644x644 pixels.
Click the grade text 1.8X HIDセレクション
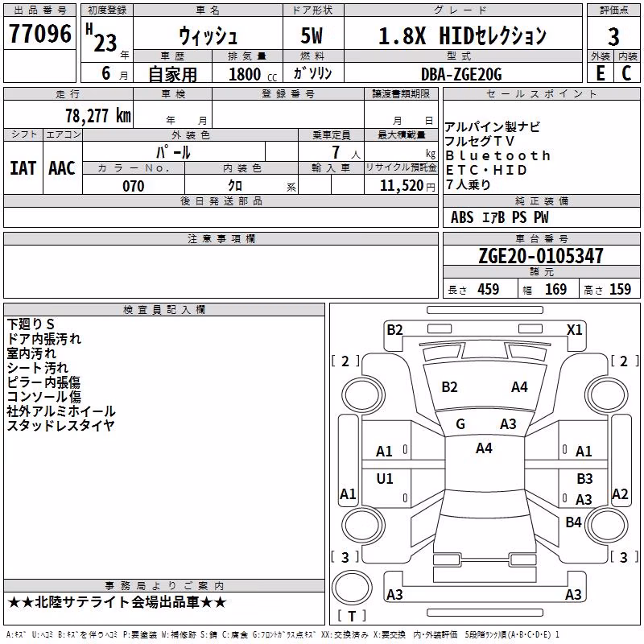[462, 35]
